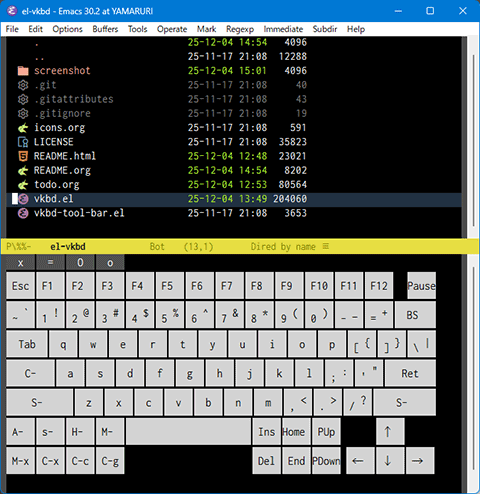
Task: Open the Regexp menu
Action: [x=240, y=29]
